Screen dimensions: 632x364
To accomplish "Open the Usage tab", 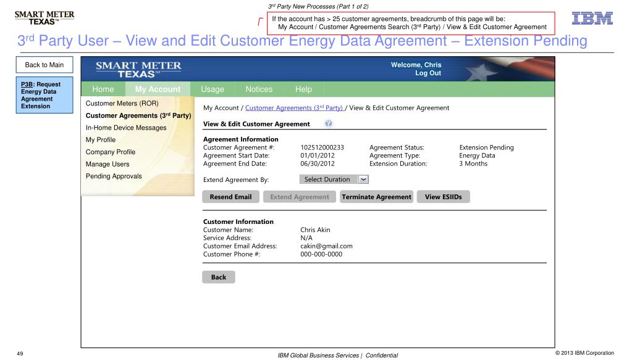I will (x=213, y=89).
